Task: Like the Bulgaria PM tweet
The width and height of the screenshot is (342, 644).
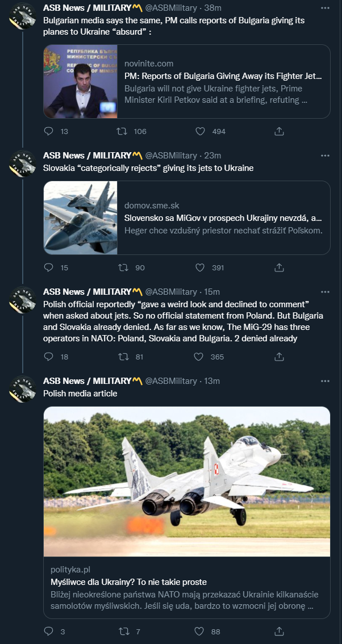Action: click(x=200, y=131)
